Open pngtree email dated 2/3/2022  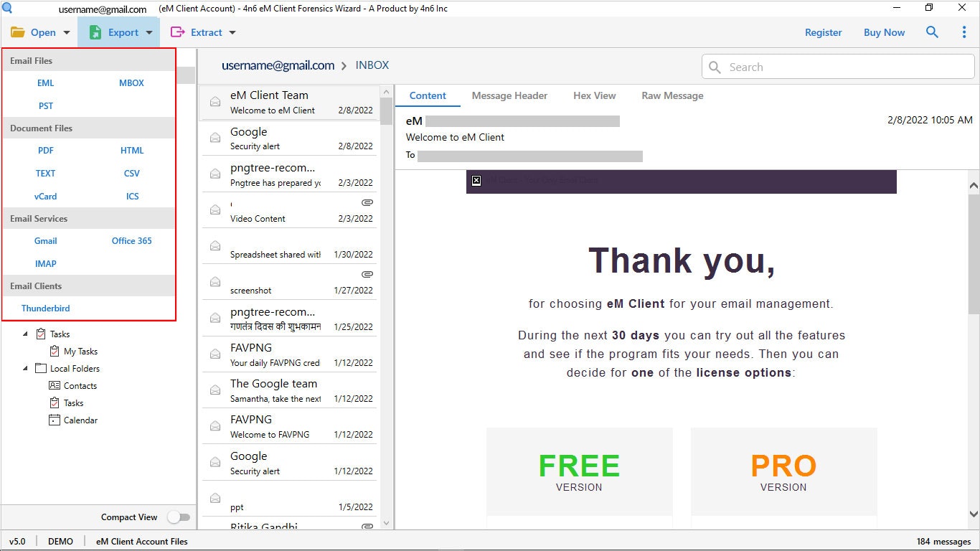pos(289,174)
